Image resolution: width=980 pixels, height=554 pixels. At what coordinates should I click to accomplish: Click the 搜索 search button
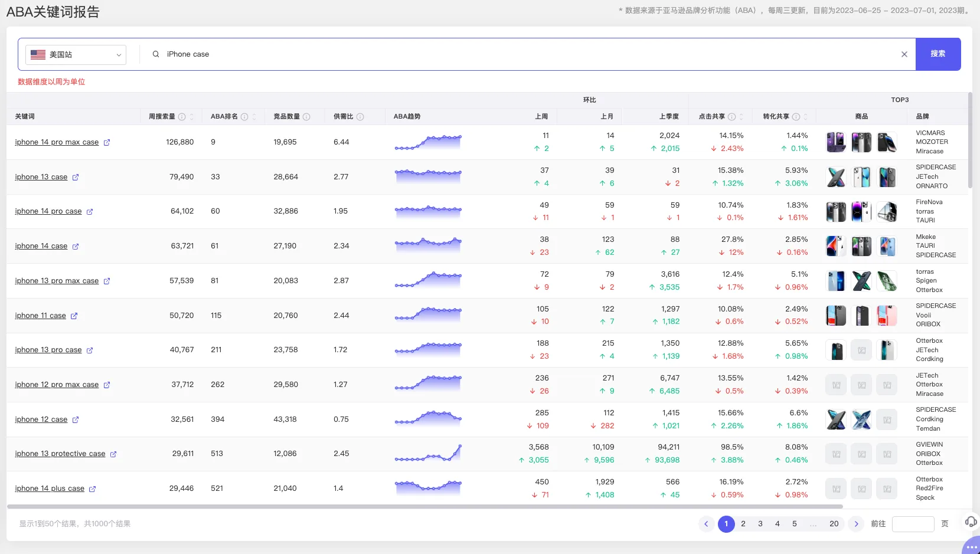coord(938,54)
